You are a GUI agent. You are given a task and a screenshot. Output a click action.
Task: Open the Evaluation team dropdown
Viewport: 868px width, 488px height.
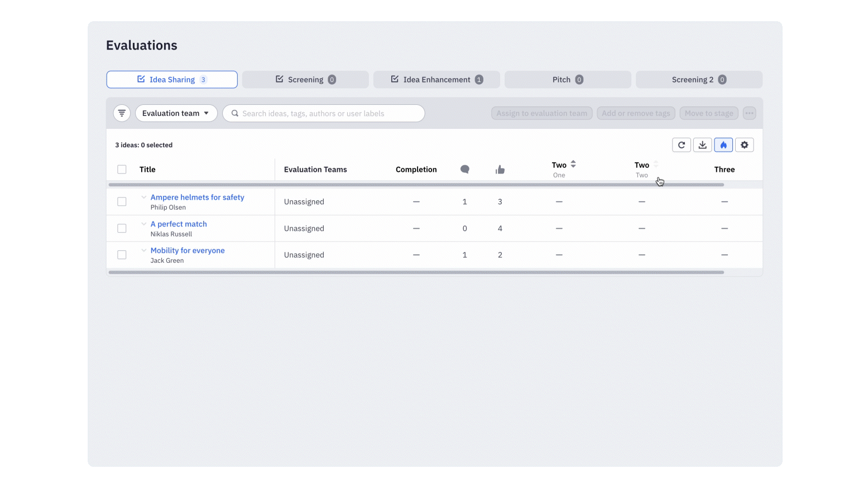coord(176,113)
